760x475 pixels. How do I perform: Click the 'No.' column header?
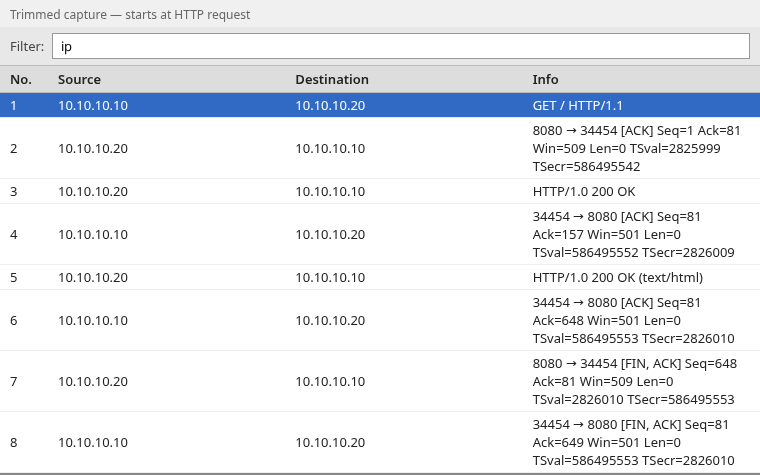(21, 79)
